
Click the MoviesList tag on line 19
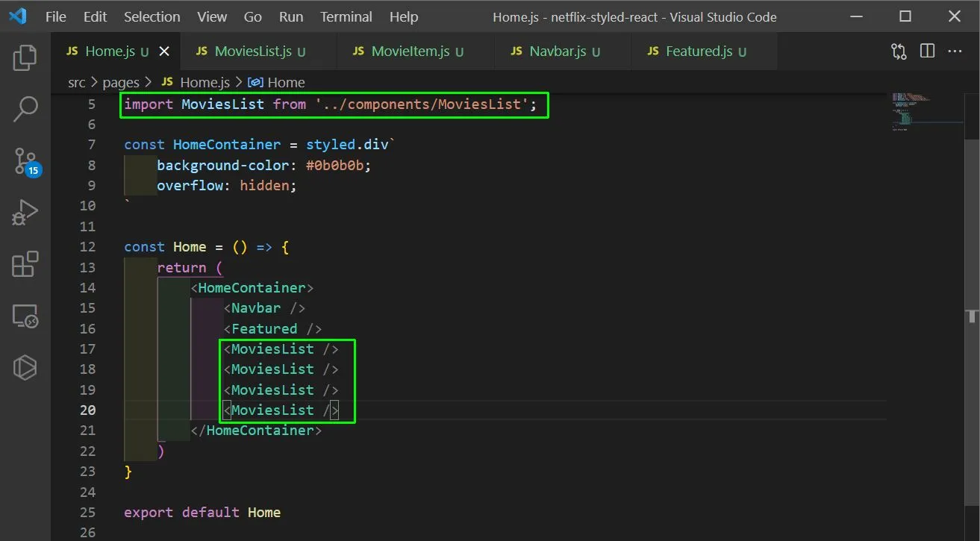click(281, 390)
